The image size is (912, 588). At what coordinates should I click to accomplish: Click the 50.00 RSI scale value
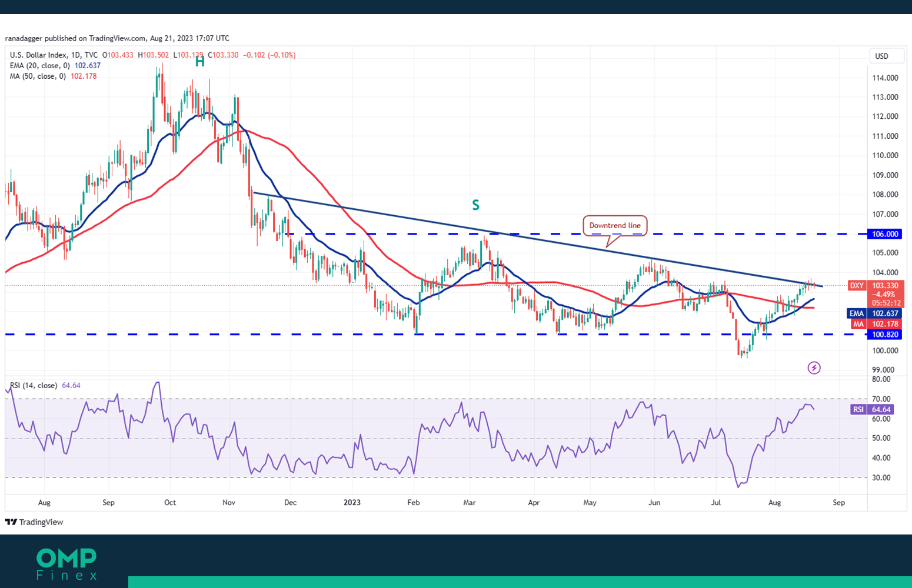click(x=881, y=439)
